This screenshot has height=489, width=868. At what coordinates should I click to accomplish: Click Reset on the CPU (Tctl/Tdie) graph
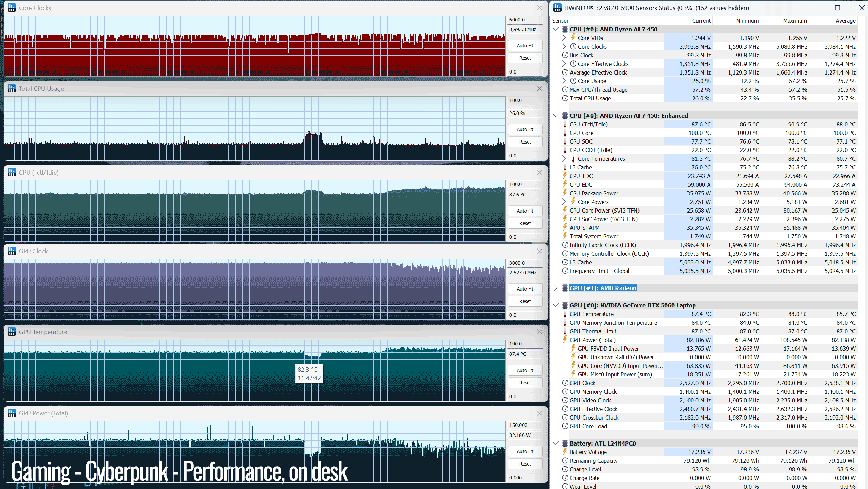click(525, 223)
